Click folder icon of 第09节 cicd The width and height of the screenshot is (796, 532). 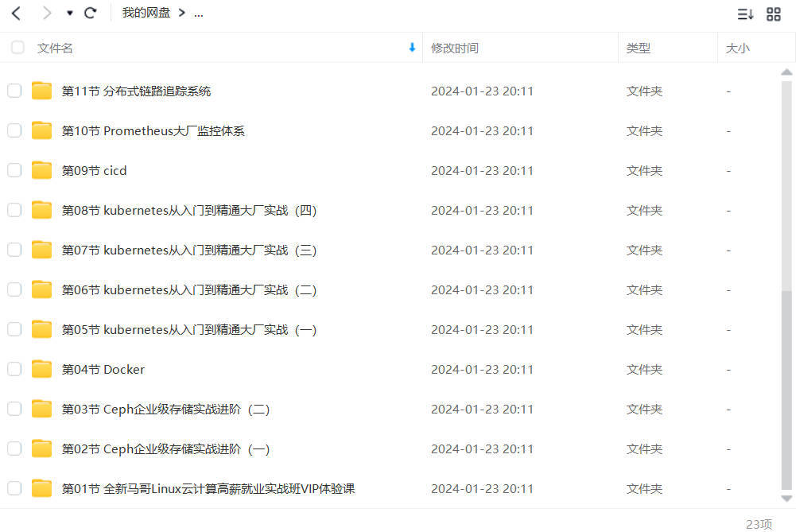(41, 170)
